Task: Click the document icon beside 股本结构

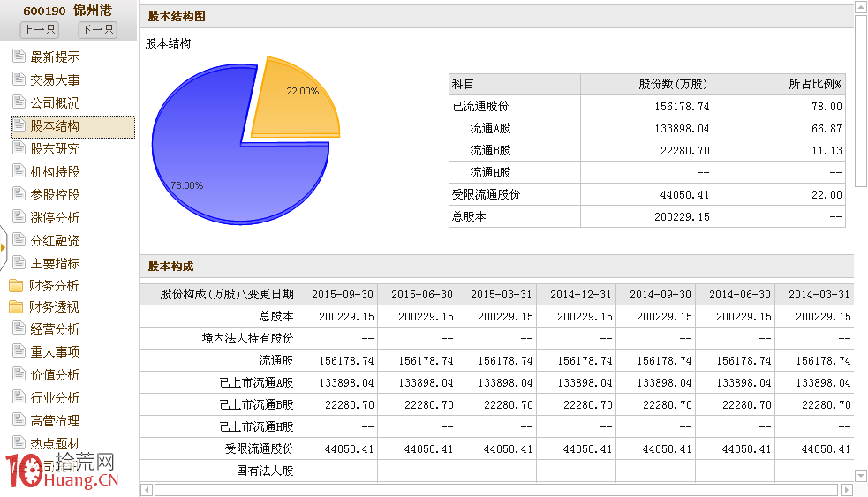Action: click(19, 124)
